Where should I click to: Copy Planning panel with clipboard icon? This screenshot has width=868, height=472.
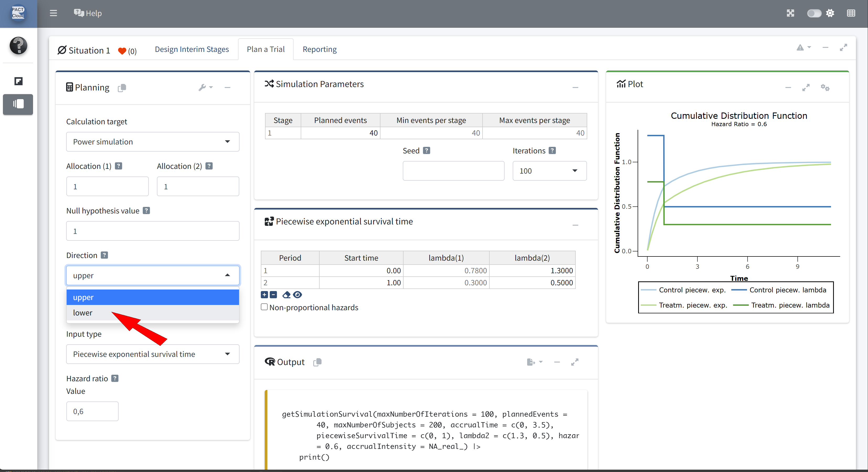click(x=122, y=88)
